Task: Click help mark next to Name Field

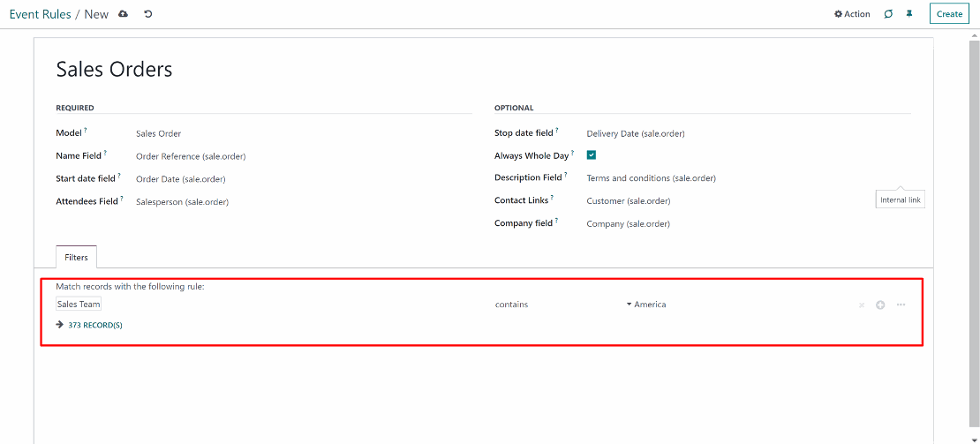Action: coord(105,153)
